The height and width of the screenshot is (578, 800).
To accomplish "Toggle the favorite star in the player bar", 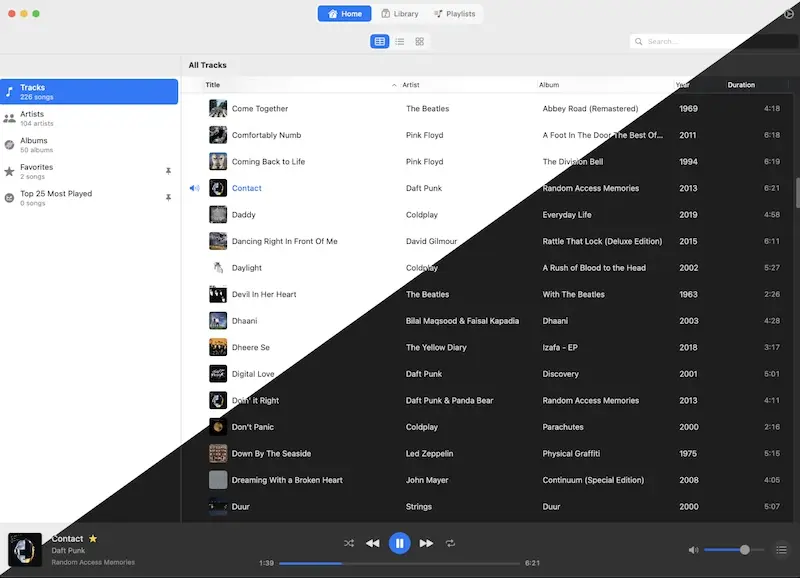I will (93, 539).
